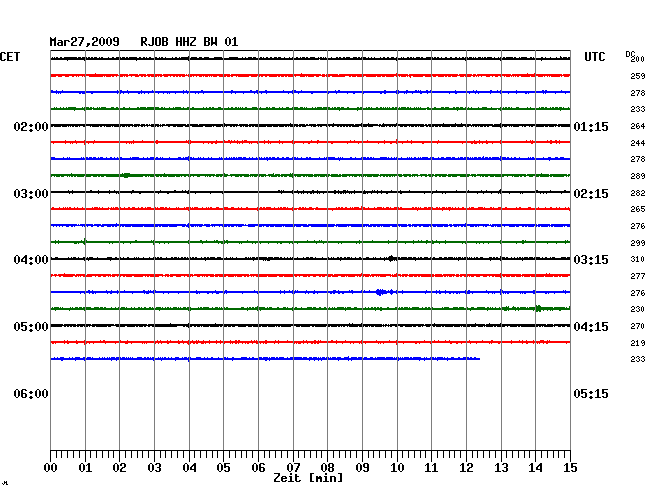Click minute tick label 12
650x494 pixels.
click(x=466, y=468)
